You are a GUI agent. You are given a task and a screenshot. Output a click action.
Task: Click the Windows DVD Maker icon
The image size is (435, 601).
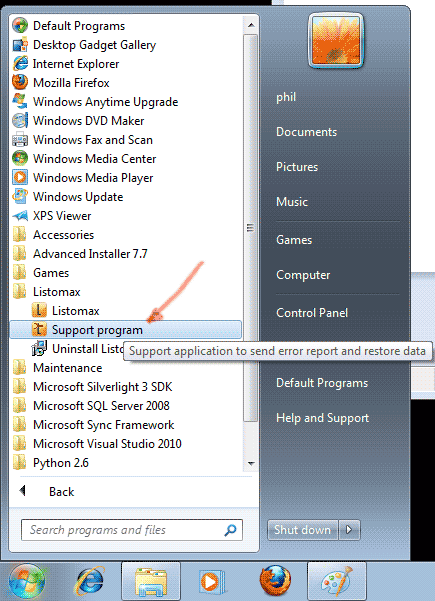click(x=20, y=121)
